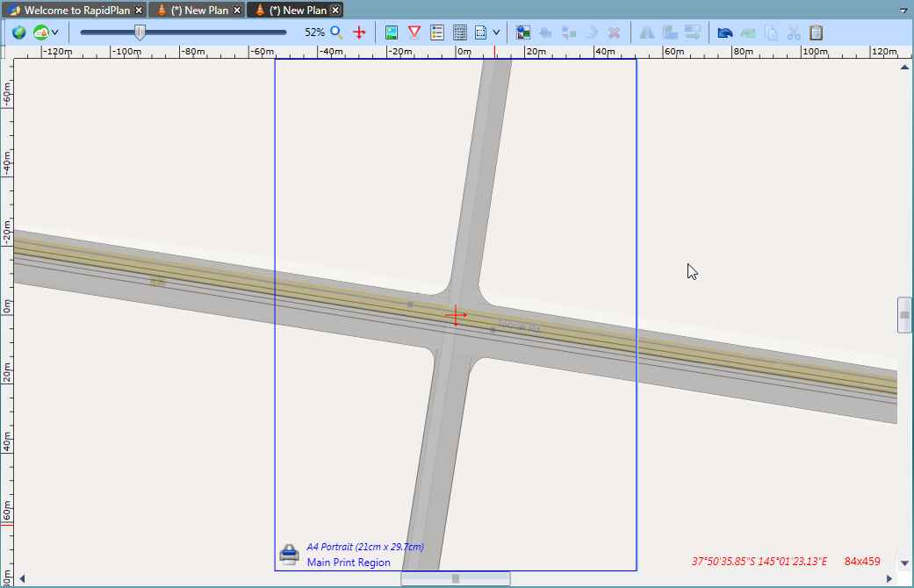Click the latitude longitude coordinates readout
914x588 pixels.
point(759,562)
